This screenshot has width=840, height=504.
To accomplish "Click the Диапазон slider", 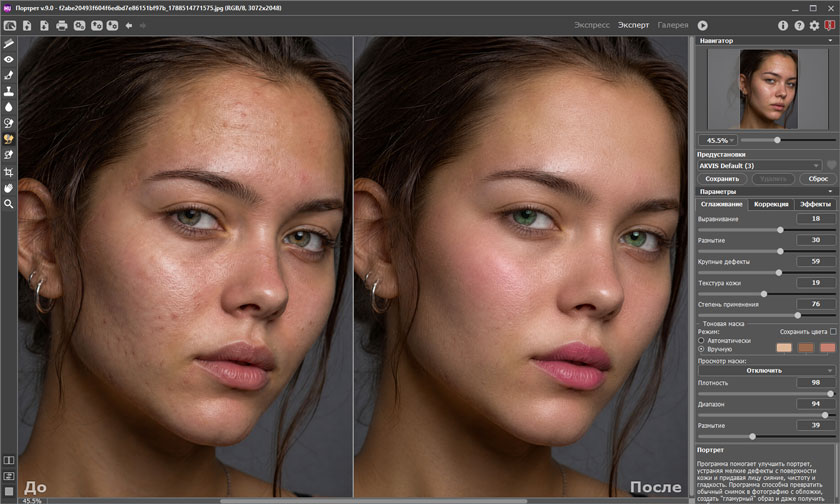I will [766, 415].
